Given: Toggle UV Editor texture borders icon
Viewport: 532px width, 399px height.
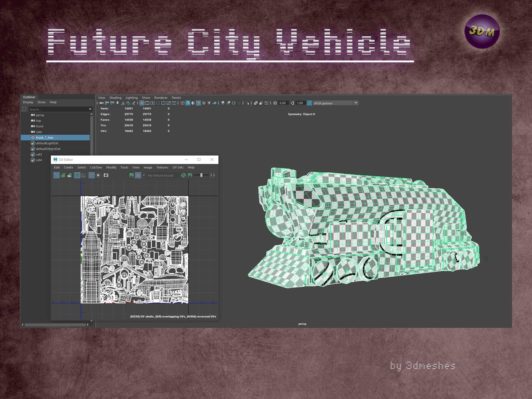Looking at the screenshot, I should pyautogui.click(x=77, y=175).
